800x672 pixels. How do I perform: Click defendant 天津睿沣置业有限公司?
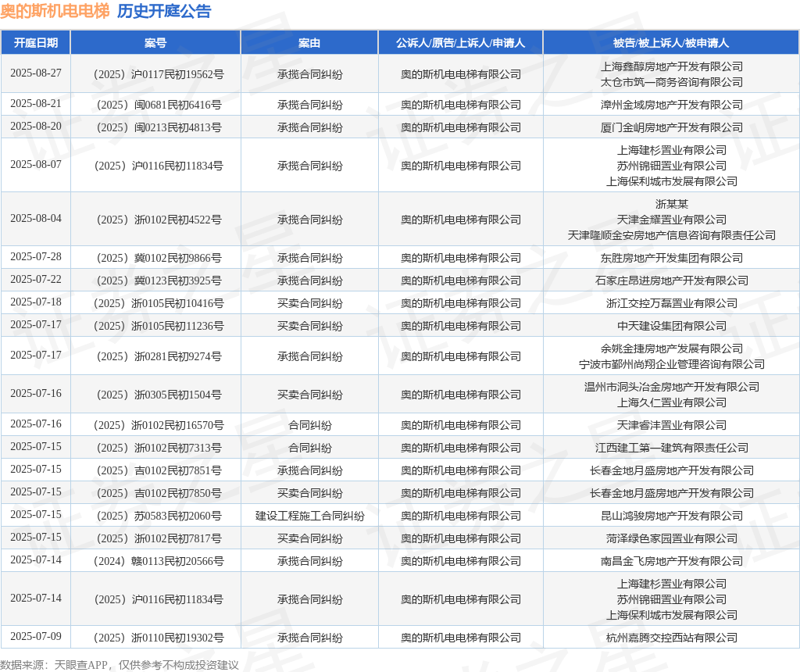click(x=671, y=426)
